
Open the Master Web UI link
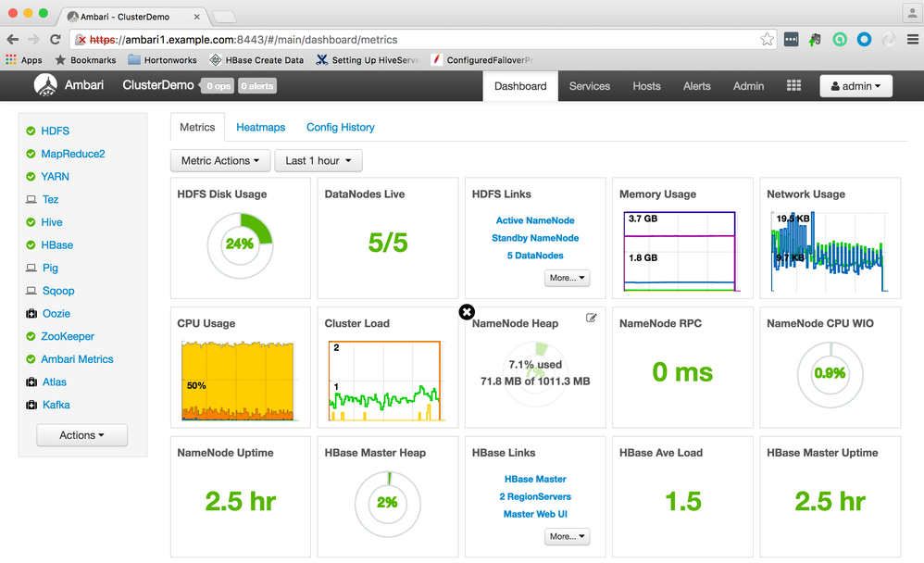[535, 514]
